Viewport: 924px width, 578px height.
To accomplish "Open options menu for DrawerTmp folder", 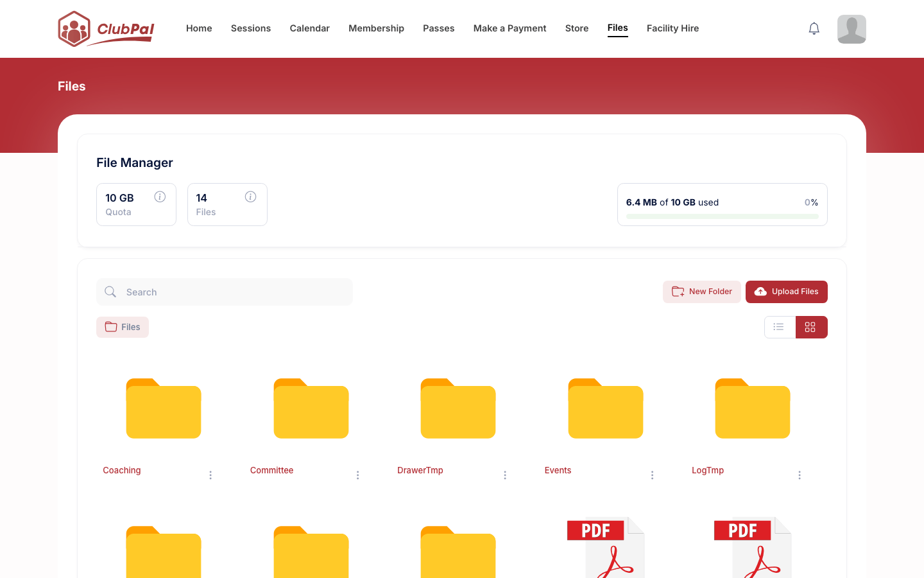I will tap(505, 475).
